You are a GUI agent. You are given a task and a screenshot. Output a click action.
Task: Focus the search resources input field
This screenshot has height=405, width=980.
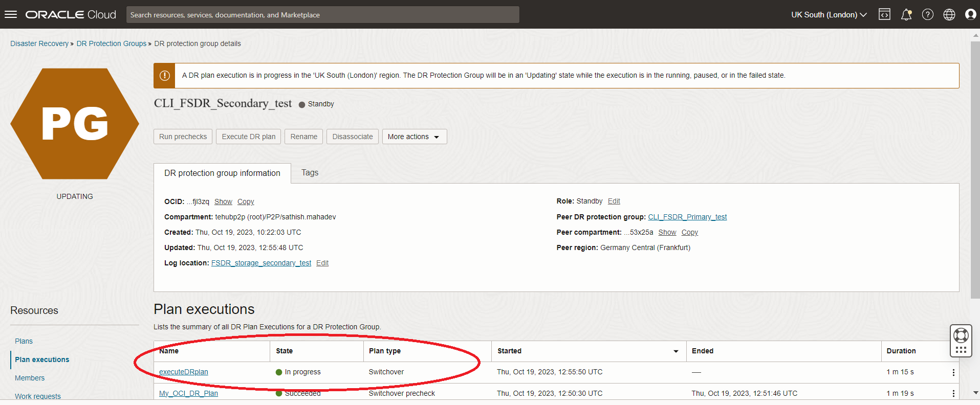(x=323, y=15)
